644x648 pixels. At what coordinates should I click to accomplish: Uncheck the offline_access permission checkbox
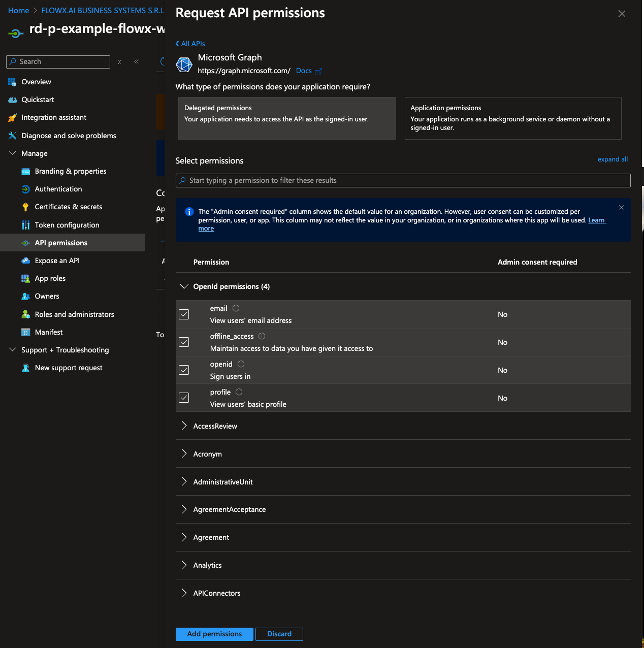click(184, 342)
